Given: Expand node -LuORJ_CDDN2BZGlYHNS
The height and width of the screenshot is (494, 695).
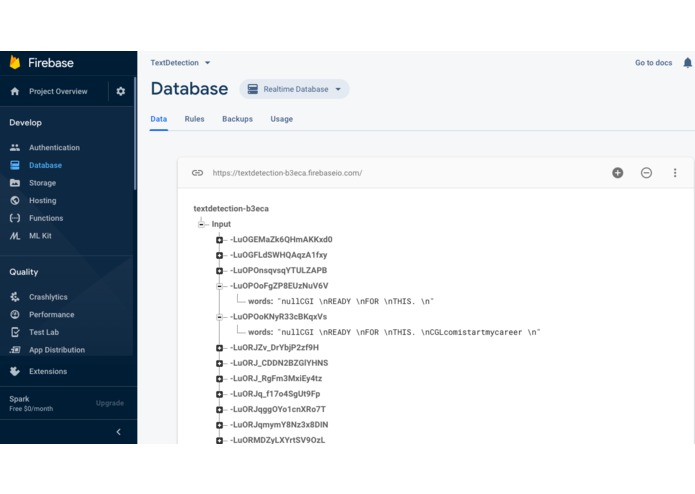Looking at the screenshot, I should pos(219,363).
